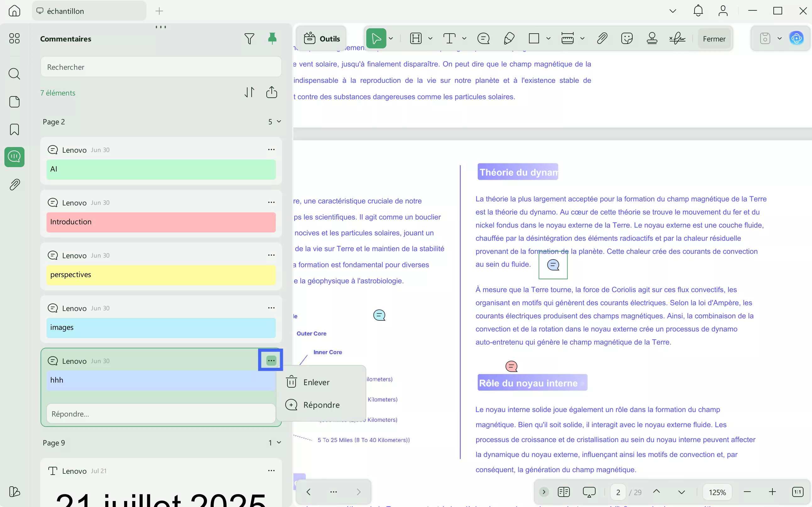Open bookmarks panel in sidebar
The image size is (812, 507).
tap(14, 129)
